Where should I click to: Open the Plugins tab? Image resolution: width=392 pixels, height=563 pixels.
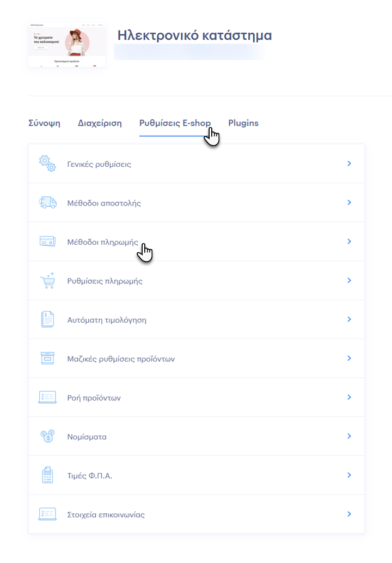click(x=243, y=123)
